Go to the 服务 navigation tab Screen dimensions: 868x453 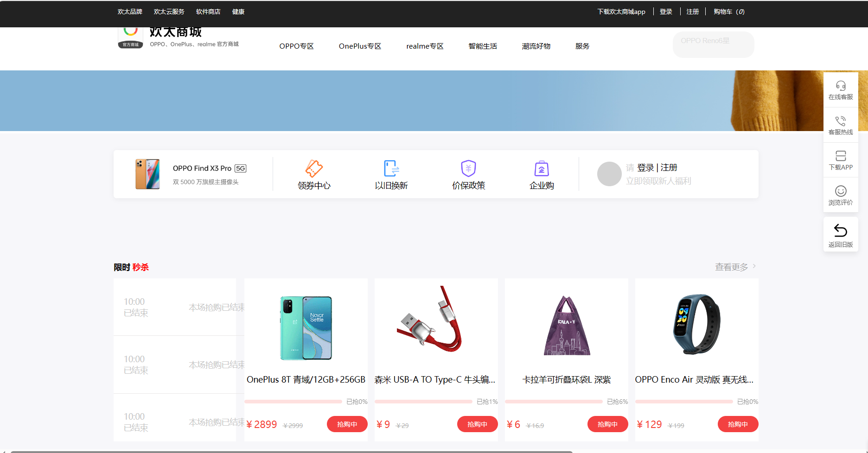click(x=582, y=46)
